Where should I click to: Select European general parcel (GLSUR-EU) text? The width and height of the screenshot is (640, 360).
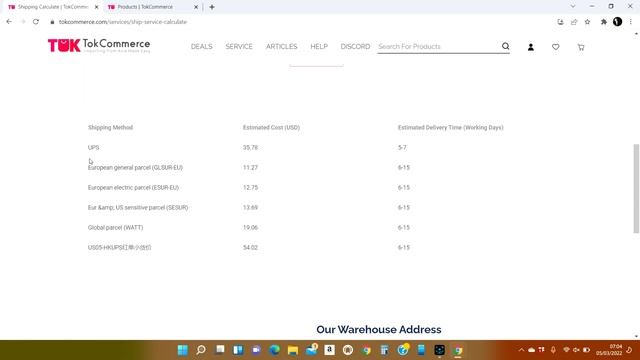click(135, 167)
